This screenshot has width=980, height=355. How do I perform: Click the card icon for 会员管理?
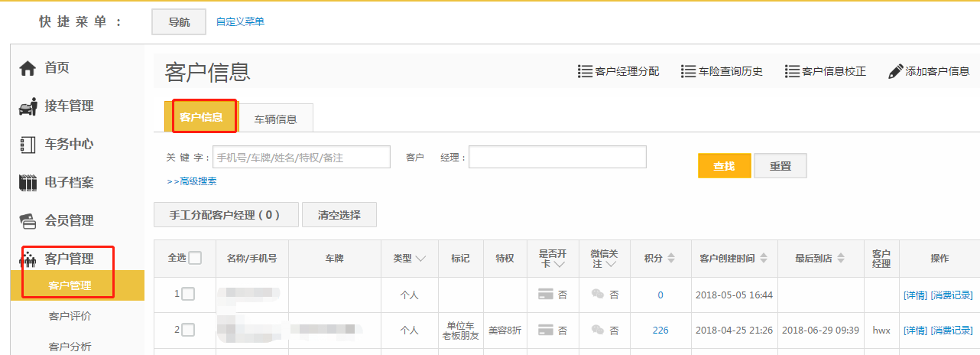(x=28, y=221)
